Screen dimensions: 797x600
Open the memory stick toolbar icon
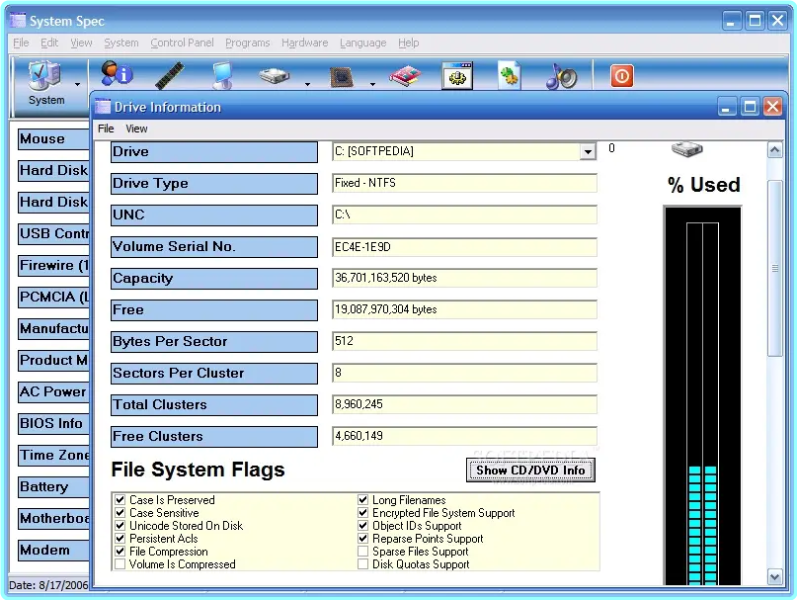point(169,75)
